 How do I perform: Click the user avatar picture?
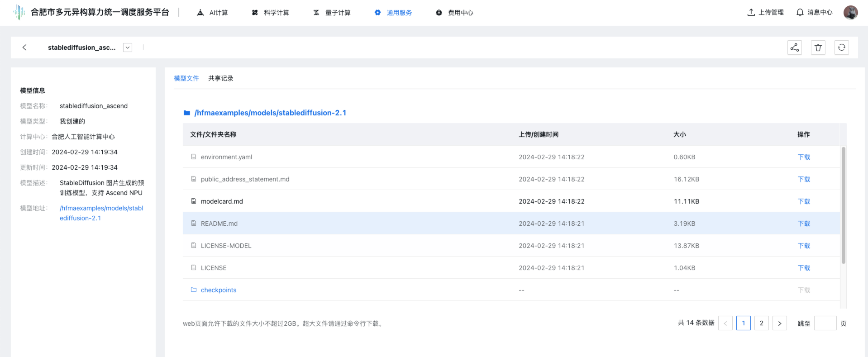pos(850,13)
